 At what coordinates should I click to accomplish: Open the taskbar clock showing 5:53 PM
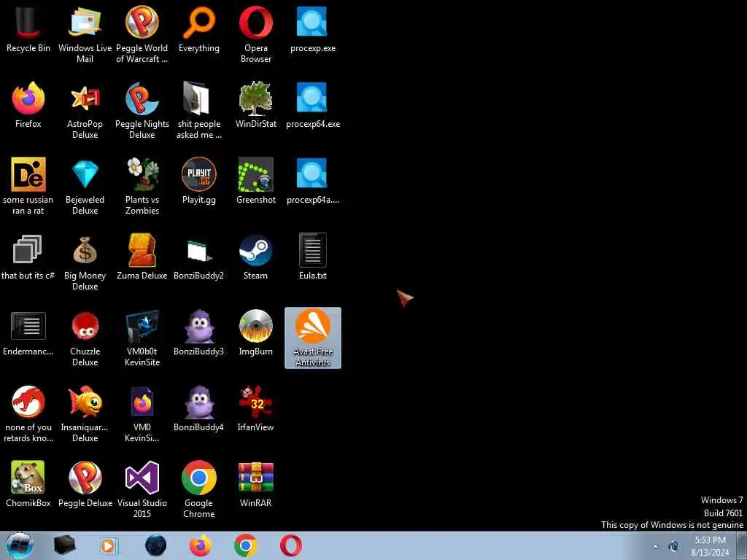click(710, 546)
